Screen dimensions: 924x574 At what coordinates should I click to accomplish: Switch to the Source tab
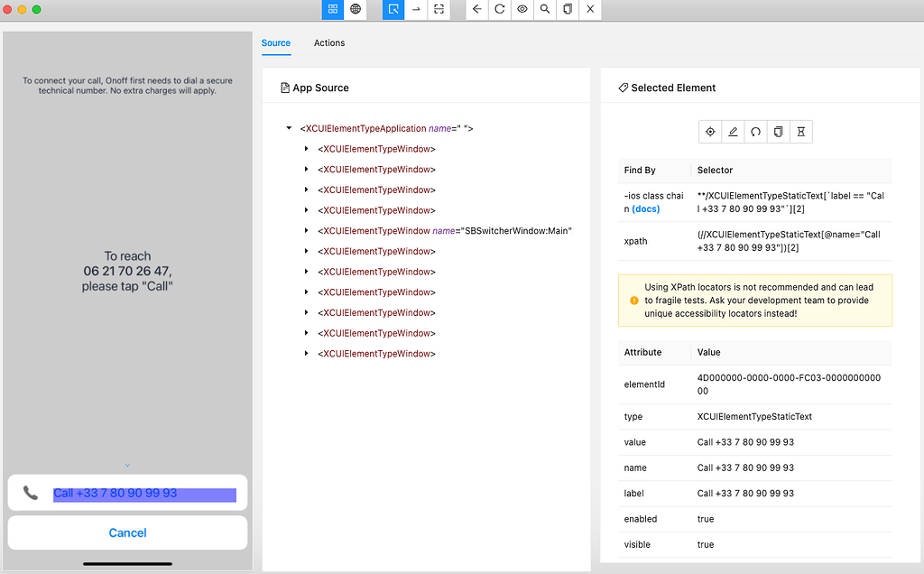click(x=276, y=43)
